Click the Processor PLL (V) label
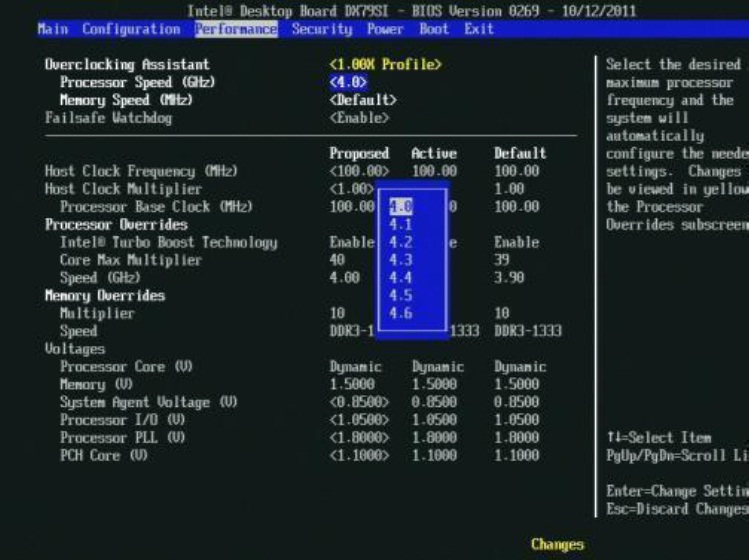The height and width of the screenshot is (560, 749). click(122, 437)
